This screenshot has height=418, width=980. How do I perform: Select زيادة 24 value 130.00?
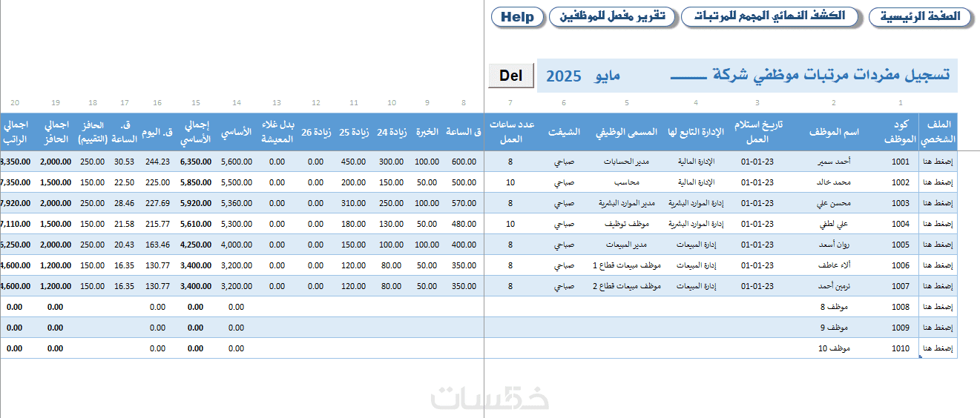click(x=391, y=224)
